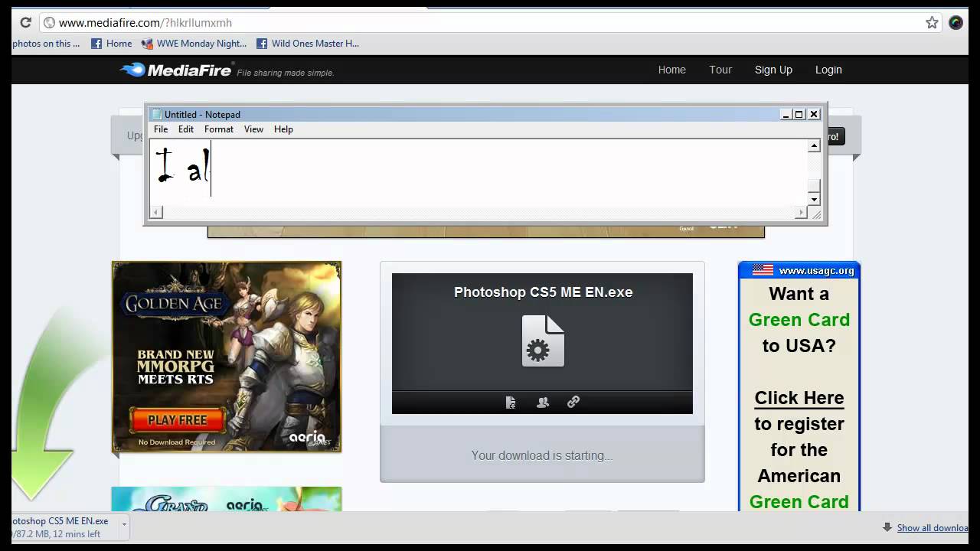The image size is (980, 551).
Task: Bookmark page with the star icon
Action: (932, 23)
